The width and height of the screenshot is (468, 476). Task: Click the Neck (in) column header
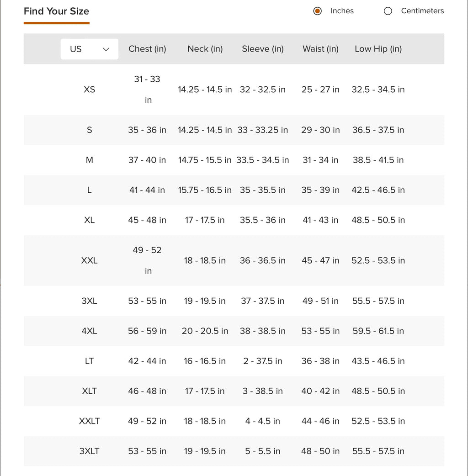point(205,49)
